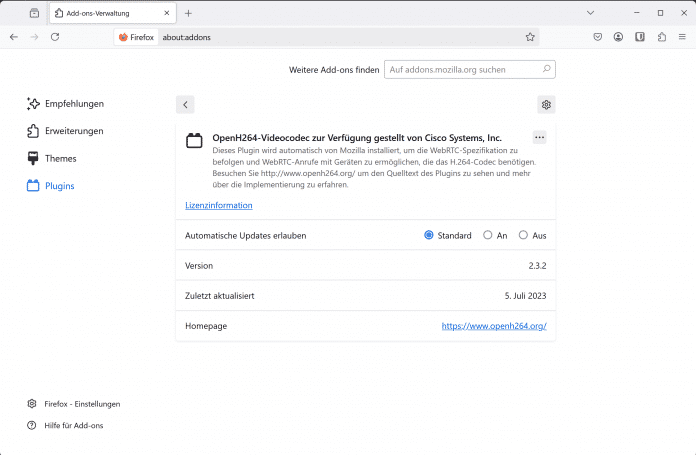
Task: Click the OpenH264 plugin icon
Action: 194,141
